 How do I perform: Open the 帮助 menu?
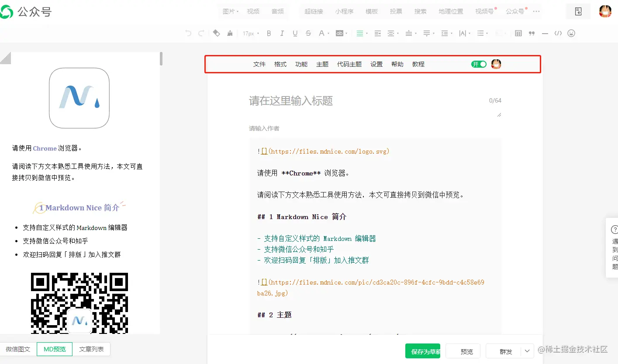(x=397, y=64)
